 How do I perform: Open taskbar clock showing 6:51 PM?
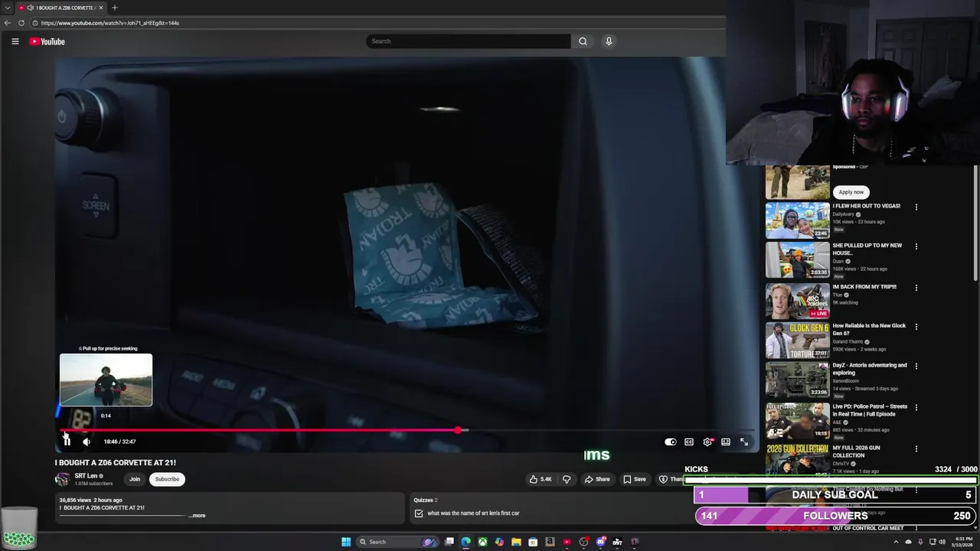click(x=963, y=542)
